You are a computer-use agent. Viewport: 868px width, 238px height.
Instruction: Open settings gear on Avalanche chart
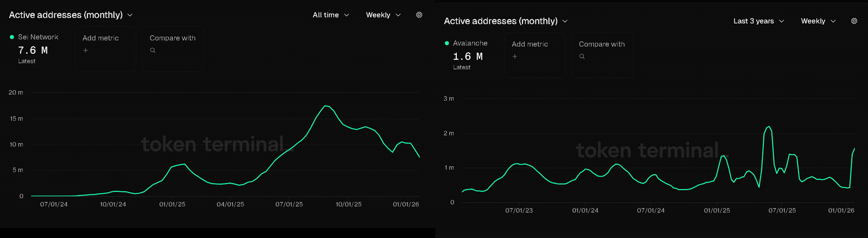tap(854, 21)
